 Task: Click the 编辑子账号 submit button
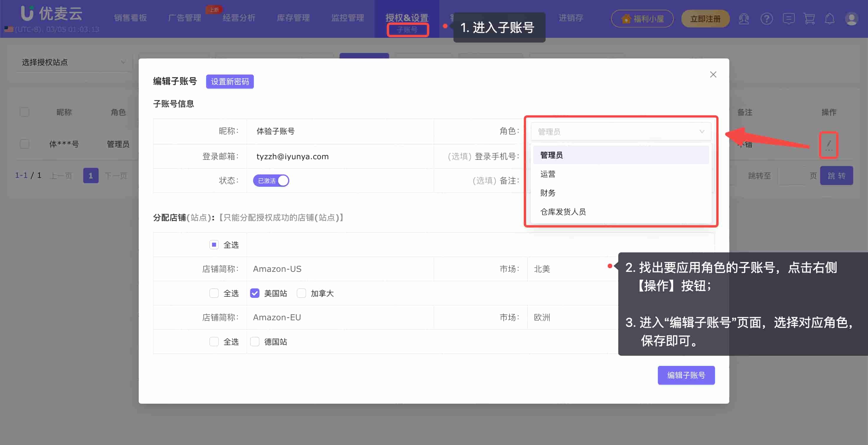click(x=686, y=375)
